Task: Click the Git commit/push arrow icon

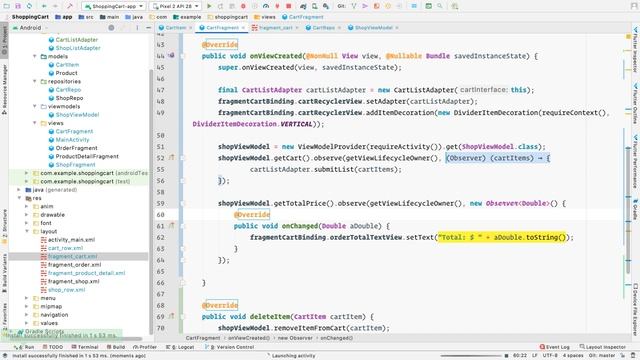Action: click(365, 6)
